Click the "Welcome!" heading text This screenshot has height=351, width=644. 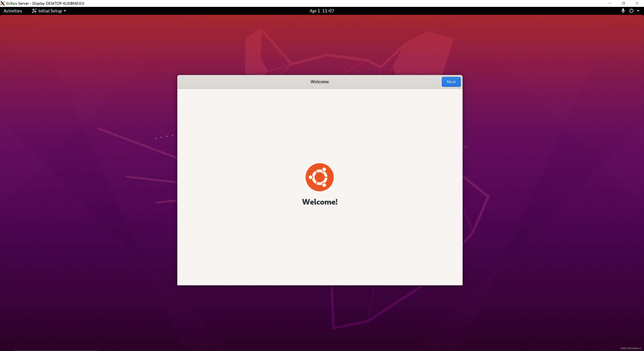320,202
